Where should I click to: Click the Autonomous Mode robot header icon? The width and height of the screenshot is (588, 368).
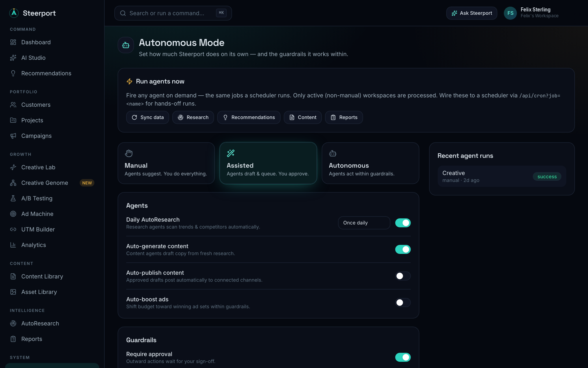click(x=126, y=45)
